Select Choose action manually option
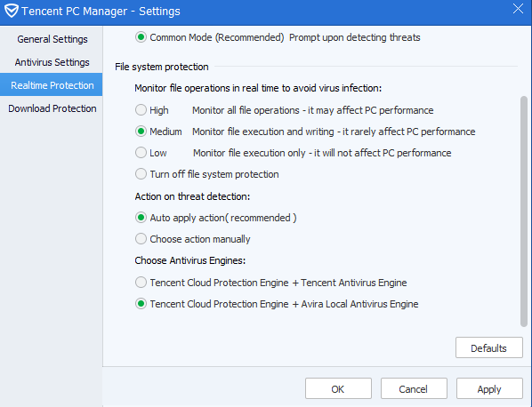Screen dimensions: 532x407 tap(141, 238)
